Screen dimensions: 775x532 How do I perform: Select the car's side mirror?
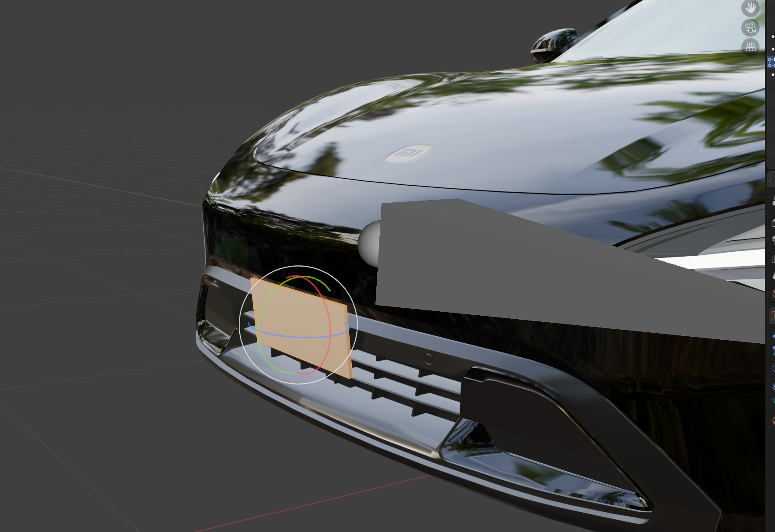tap(553, 45)
